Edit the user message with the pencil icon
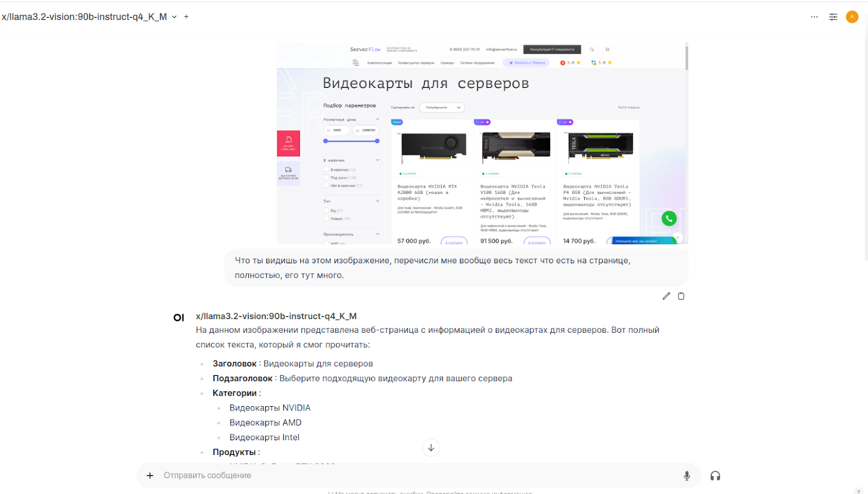 click(x=666, y=296)
